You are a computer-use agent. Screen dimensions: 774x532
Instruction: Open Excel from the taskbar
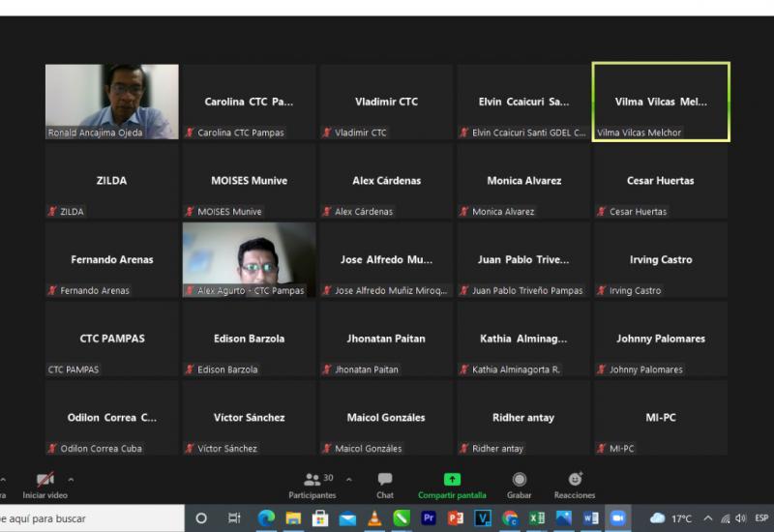pos(537,518)
